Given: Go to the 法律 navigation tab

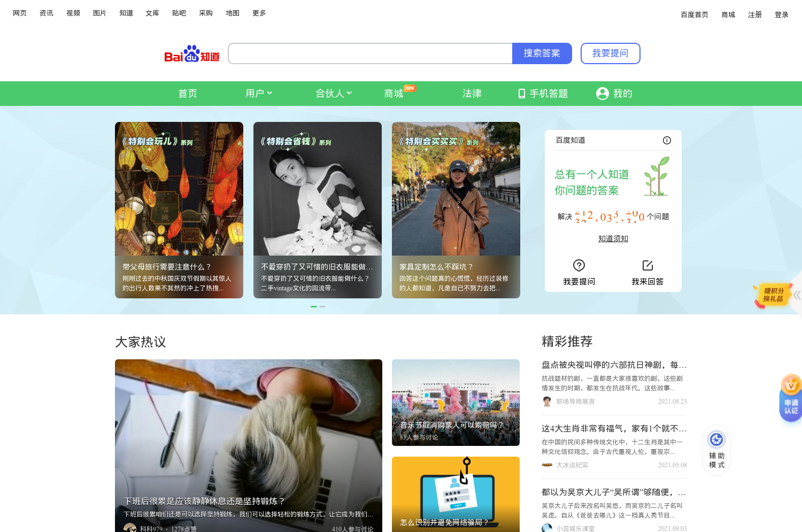Looking at the screenshot, I should click(x=472, y=94).
